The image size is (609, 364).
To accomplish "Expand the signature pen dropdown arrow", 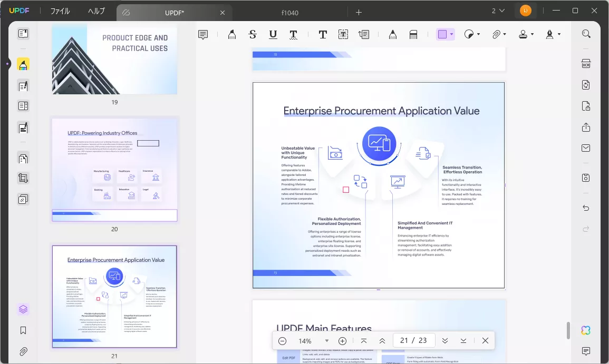I will [x=559, y=34].
